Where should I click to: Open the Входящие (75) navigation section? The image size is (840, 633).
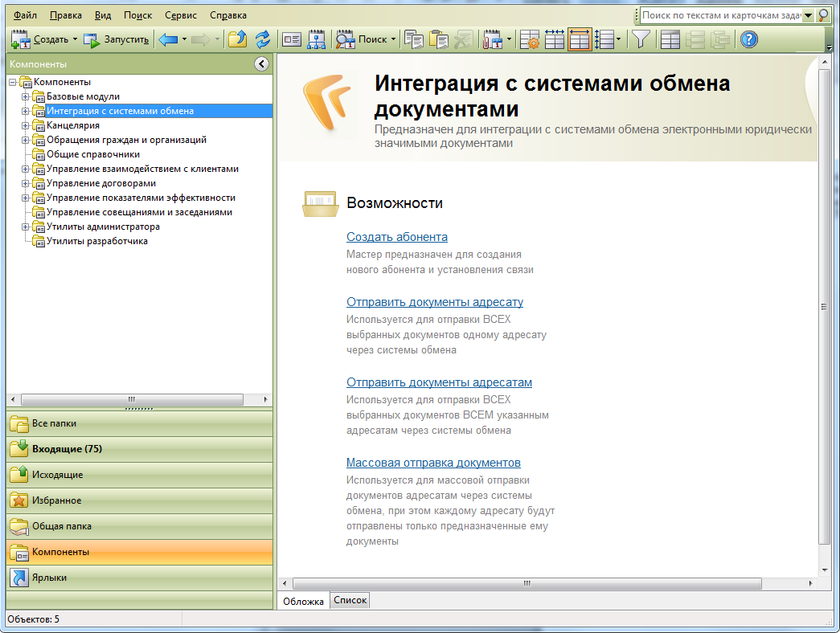pos(139,449)
